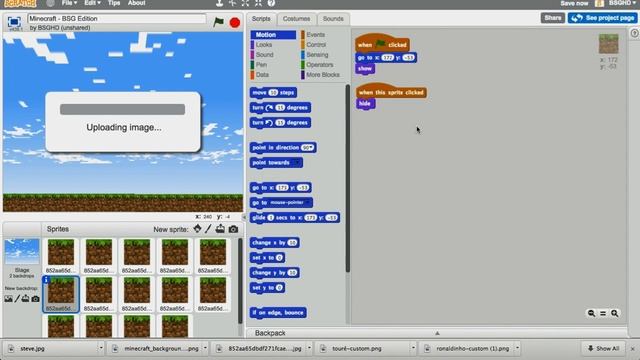Click See project page button
This screenshot has width=640, height=360.
pyautogui.click(x=602, y=18)
